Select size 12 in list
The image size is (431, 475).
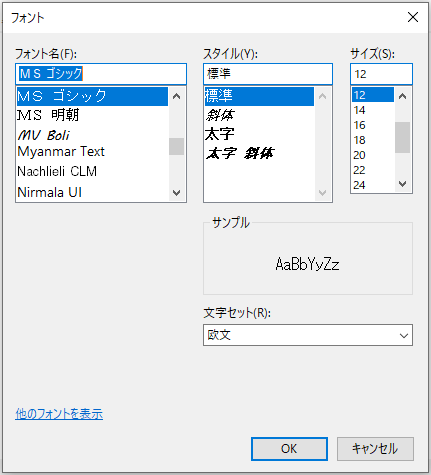point(373,95)
